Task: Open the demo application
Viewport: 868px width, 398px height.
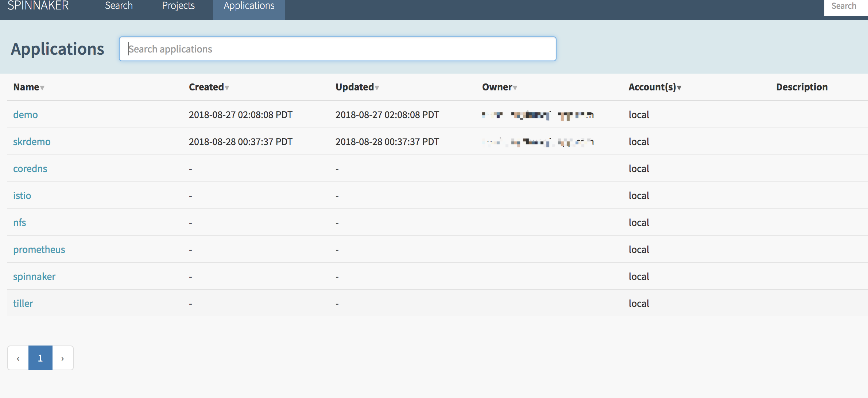Action: pyautogui.click(x=26, y=115)
